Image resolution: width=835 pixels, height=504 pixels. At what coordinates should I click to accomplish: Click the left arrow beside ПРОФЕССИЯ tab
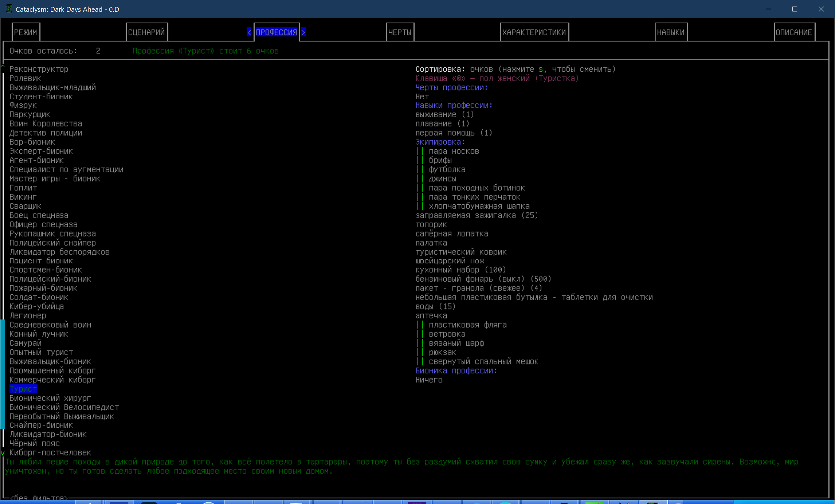pyautogui.click(x=249, y=32)
